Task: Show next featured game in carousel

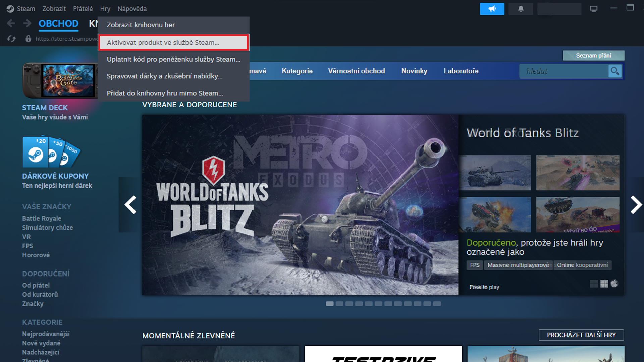Action: [636, 204]
